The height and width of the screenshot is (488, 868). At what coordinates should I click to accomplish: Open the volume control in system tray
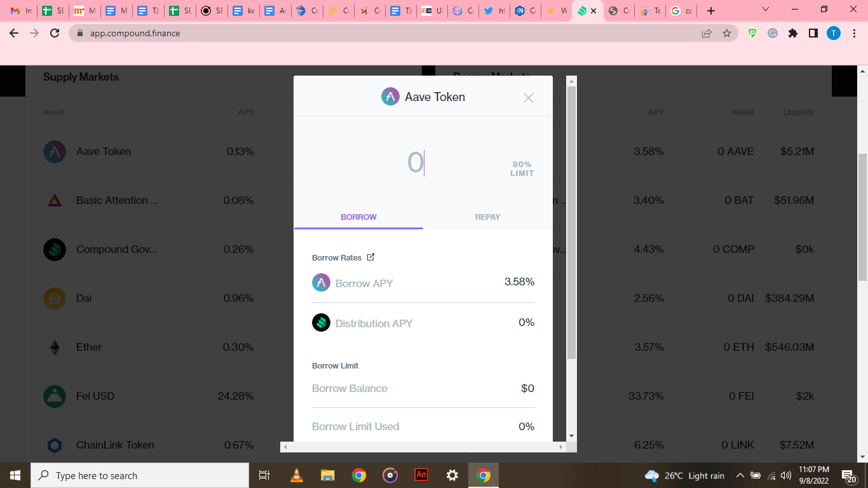(786, 475)
